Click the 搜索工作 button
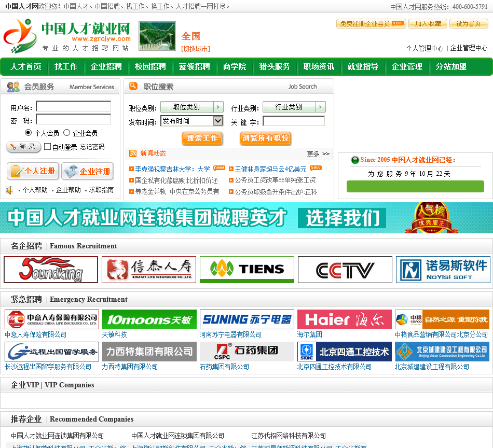Image resolution: width=493 pixels, height=448 pixels. pyautogui.click(x=202, y=138)
